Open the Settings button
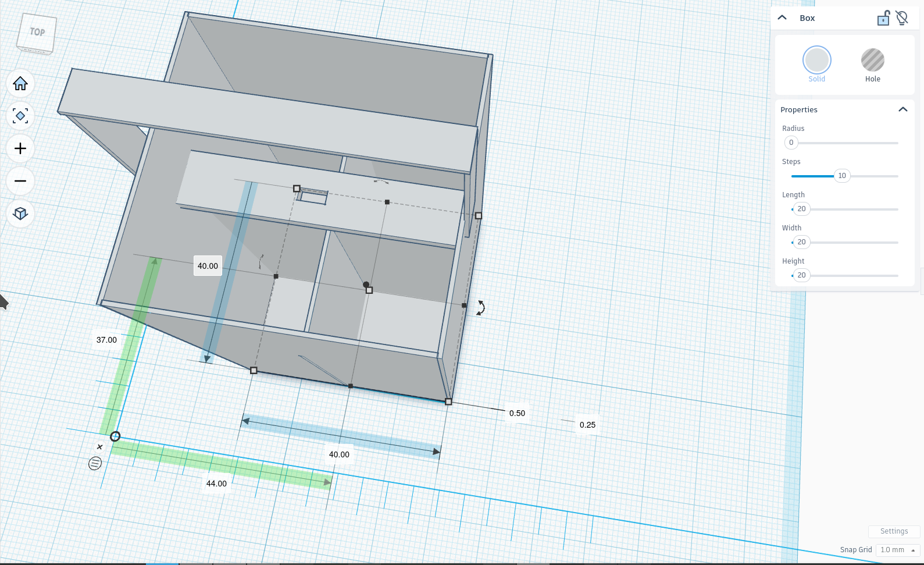 click(x=894, y=531)
